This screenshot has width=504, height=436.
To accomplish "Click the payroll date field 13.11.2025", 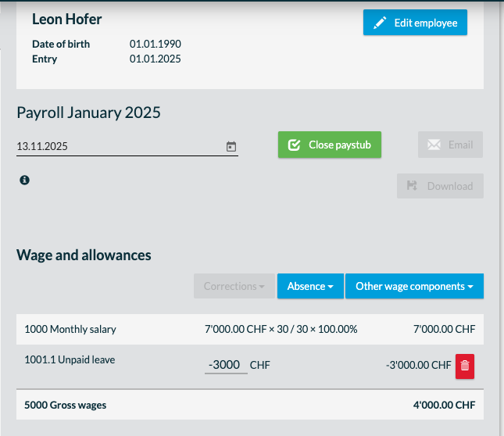I will [127, 147].
